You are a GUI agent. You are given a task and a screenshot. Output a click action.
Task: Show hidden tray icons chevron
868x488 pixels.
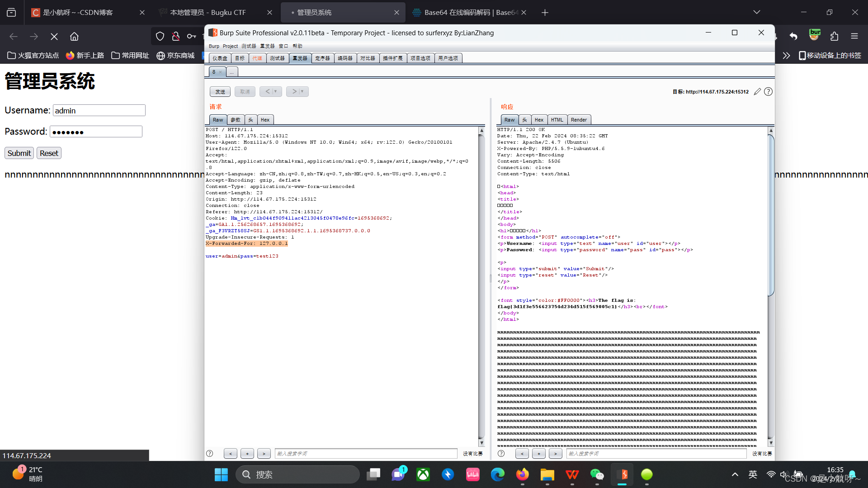click(735, 474)
